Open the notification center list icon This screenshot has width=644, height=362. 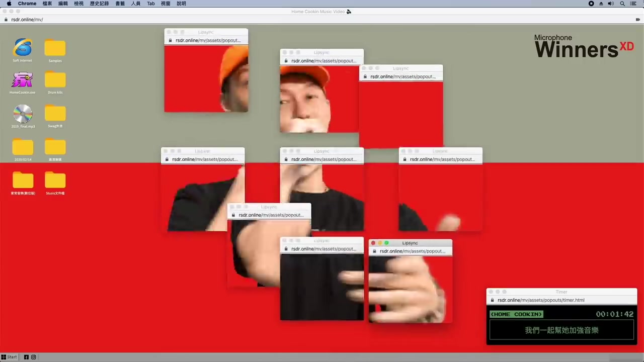coord(633,4)
